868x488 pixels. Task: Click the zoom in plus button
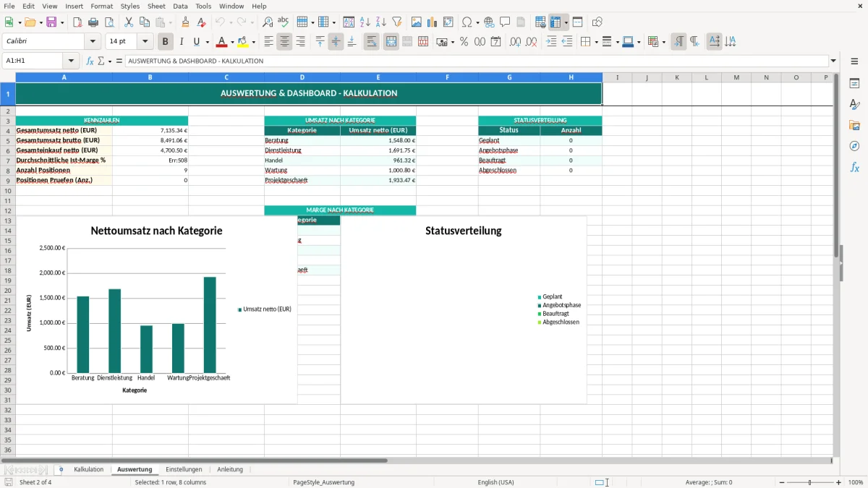(x=838, y=482)
